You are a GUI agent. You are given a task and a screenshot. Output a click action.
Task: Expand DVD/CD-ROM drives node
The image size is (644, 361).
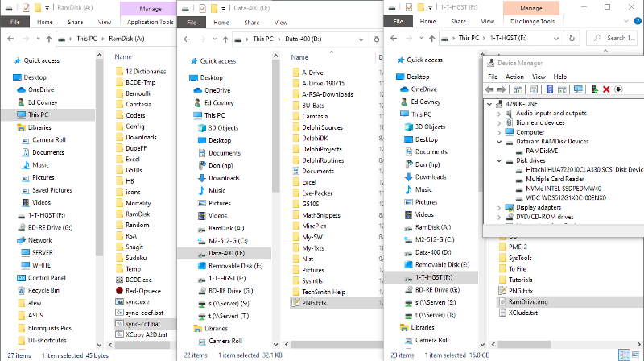pyautogui.click(x=499, y=217)
